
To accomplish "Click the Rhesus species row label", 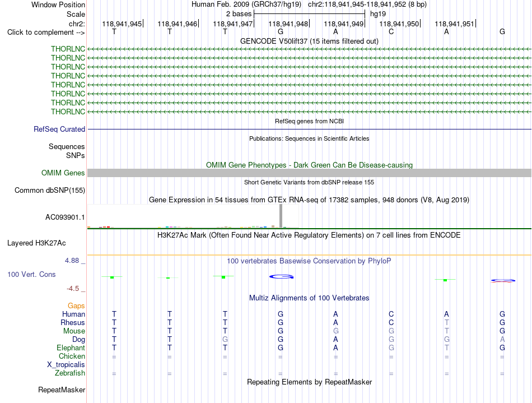I will pos(73,322).
